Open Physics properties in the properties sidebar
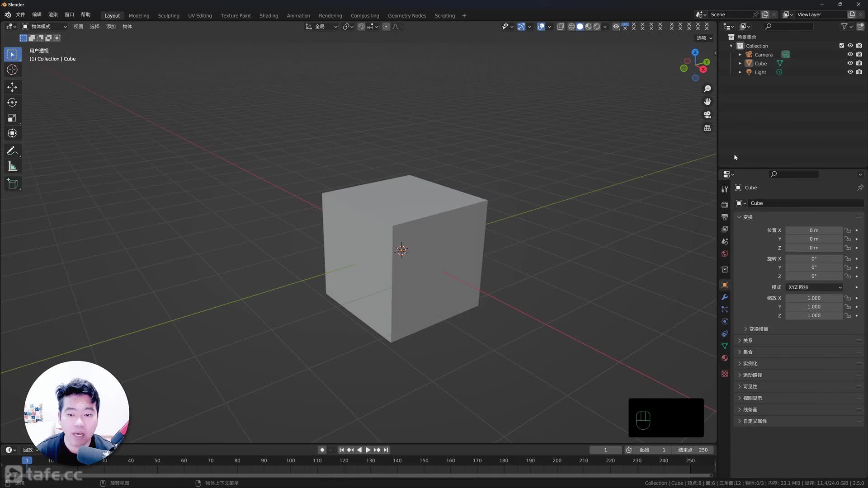The height and width of the screenshot is (488, 868). pyautogui.click(x=724, y=321)
